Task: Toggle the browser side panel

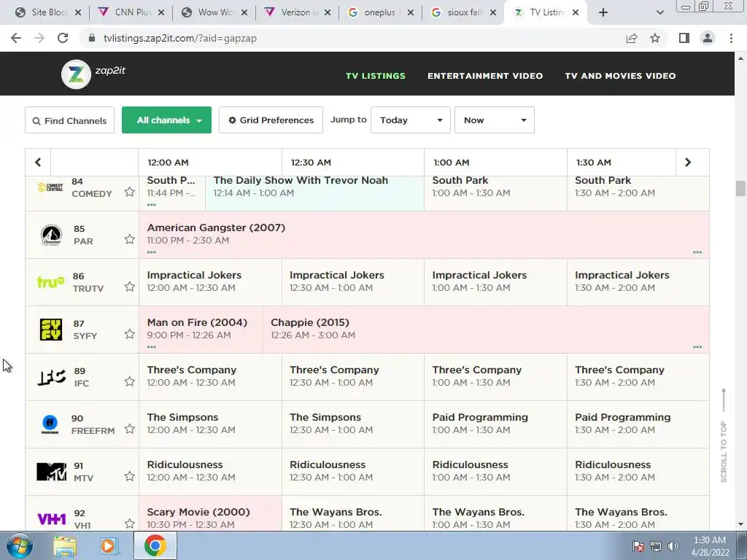Action: click(x=684, y=38)
